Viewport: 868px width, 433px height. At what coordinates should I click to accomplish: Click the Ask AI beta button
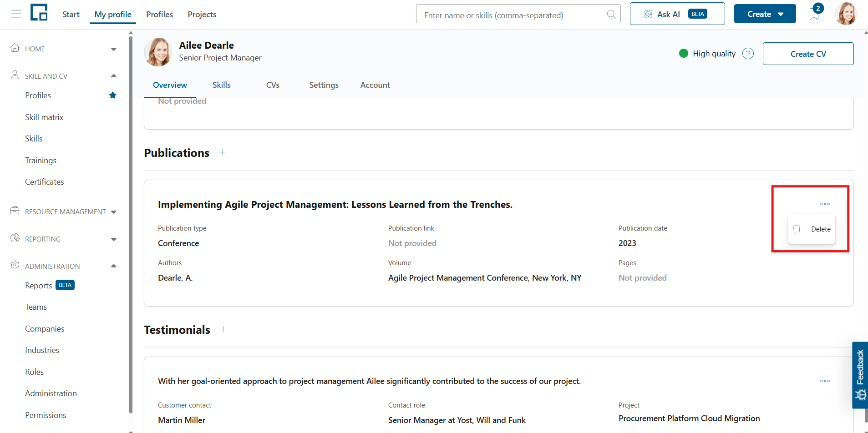tap(677, 14)
